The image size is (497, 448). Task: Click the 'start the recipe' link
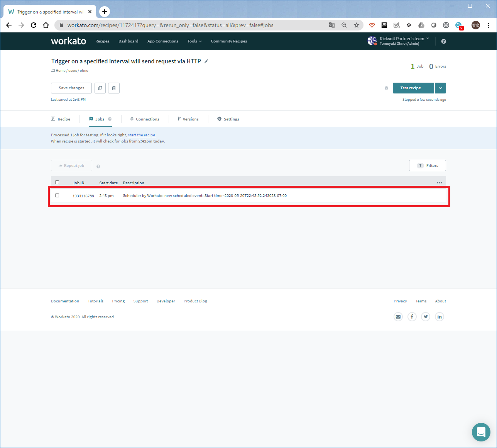pyautogui.click(x=142, y=135)
